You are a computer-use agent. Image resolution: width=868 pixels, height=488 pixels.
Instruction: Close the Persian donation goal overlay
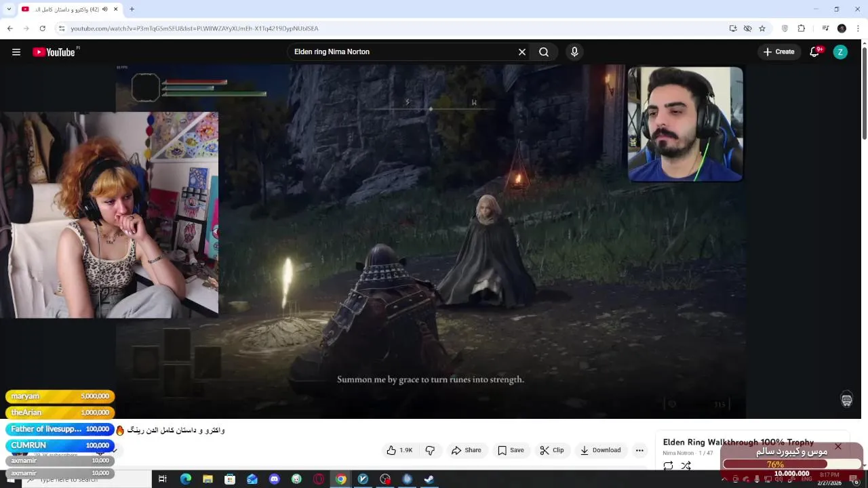pyautogui.click(x=838, y=447)
